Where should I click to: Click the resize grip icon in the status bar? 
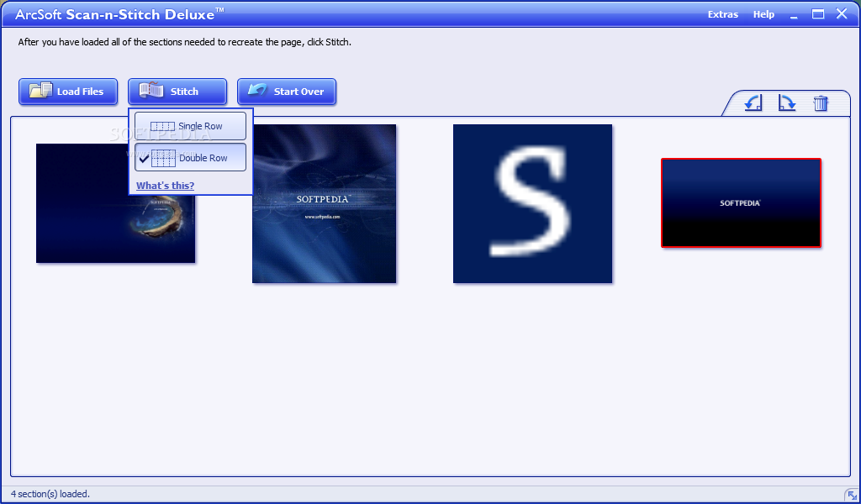pyautogui.click(x=853, y=496)
